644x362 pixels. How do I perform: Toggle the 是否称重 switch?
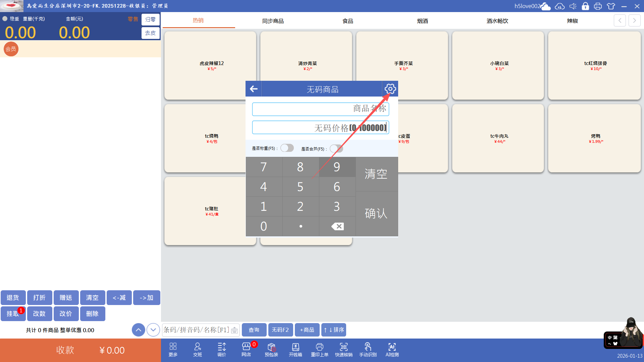pos(287,148)
